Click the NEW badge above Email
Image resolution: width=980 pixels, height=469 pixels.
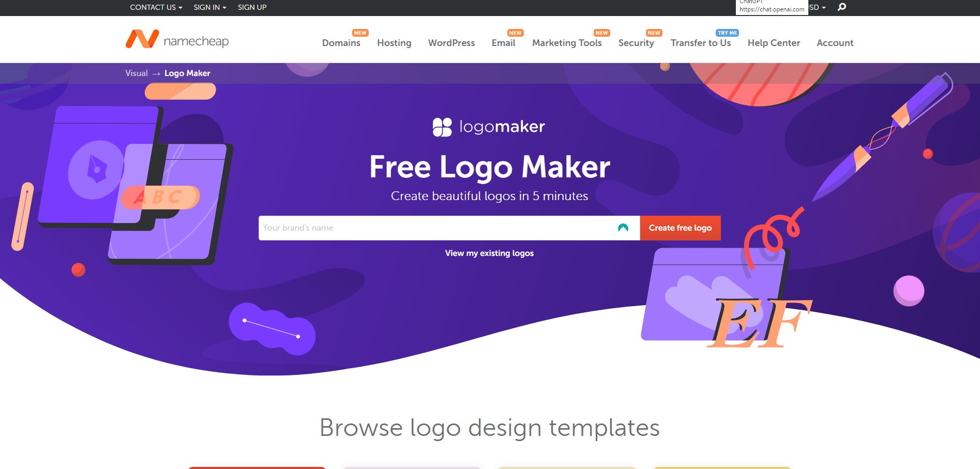[x=515, y=33]
